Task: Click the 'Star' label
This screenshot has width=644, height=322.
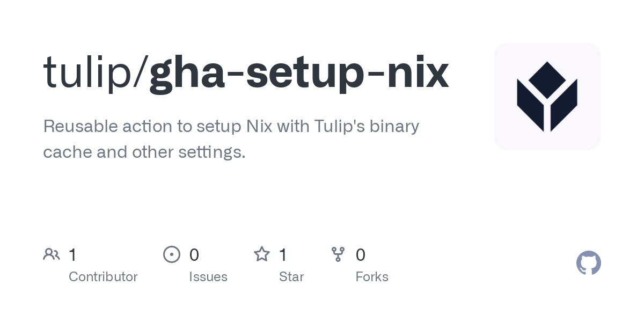Action: [x=291, y=277]
